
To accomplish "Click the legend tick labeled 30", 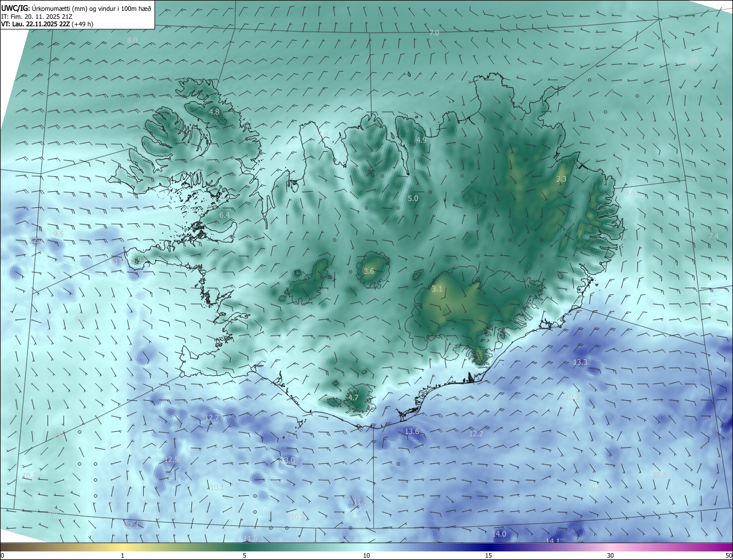I will tap(610, 555).
